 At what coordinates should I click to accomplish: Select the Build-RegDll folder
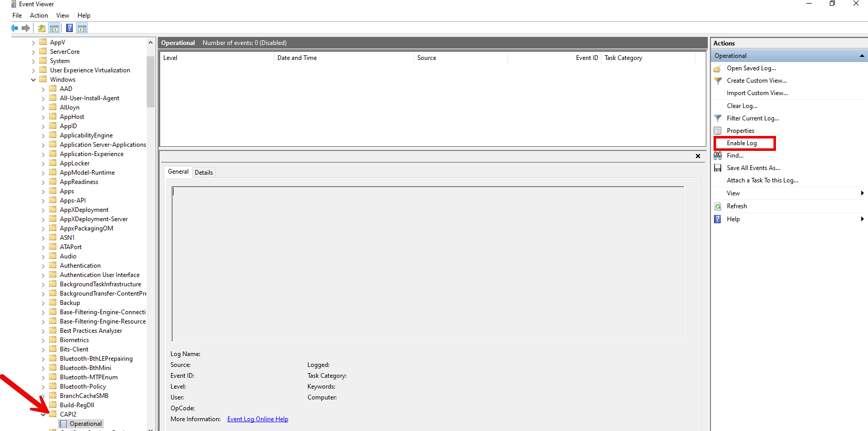point(77,405)
